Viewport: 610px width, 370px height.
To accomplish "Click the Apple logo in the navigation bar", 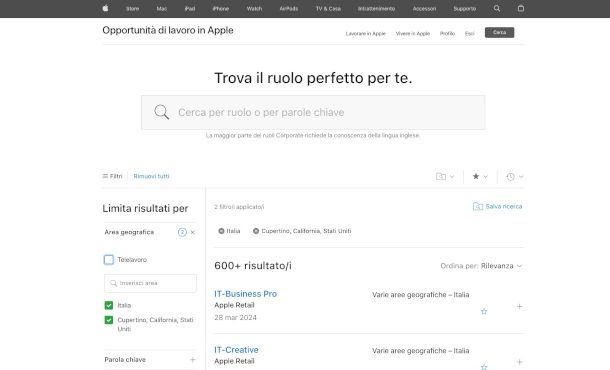I will 105,8.
